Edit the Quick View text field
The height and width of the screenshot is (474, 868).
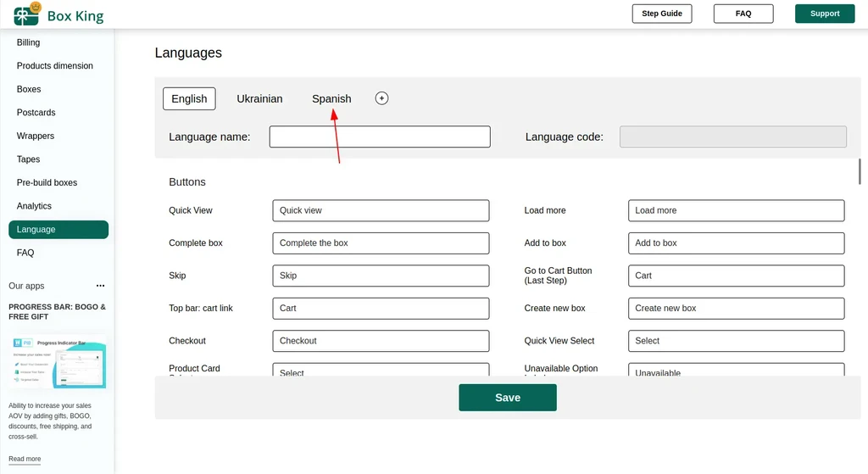(381, 210)
